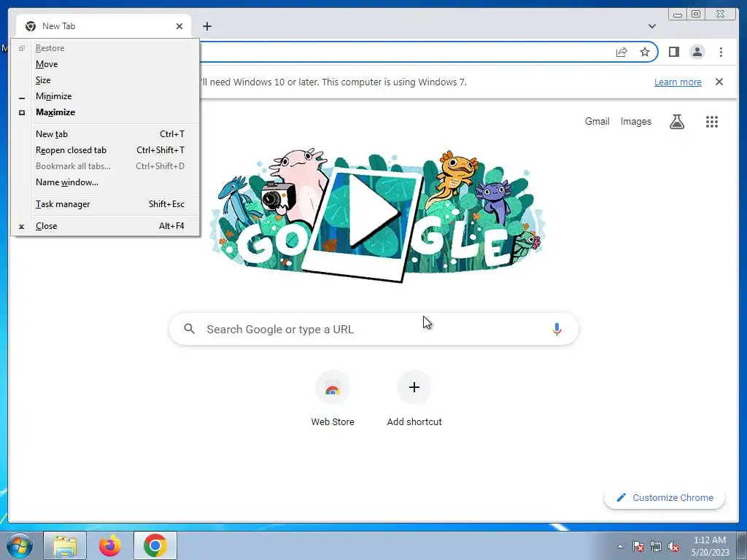The height and width of the screenshot is (560, 747).
Task: Choose New tab menu entry
Action: [105, 134]
